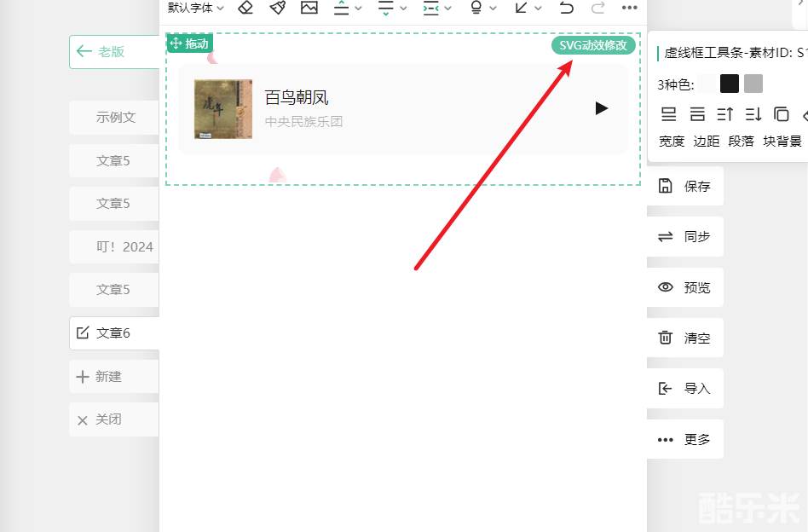Open the 默认字体 font dropdown
The height and width of the screenshot is (532, 808).
tap(196, 8)
